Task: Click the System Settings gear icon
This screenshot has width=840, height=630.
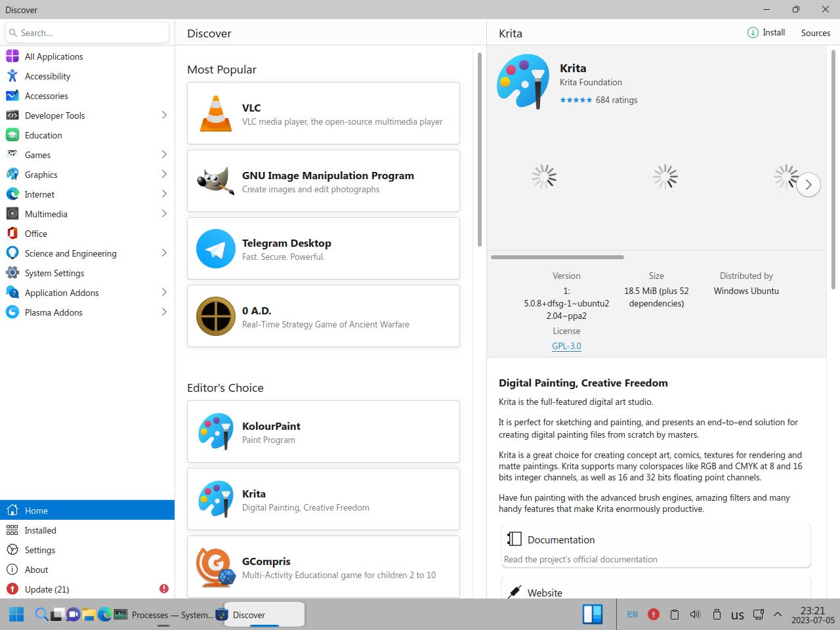Action: tap(12, 273)
